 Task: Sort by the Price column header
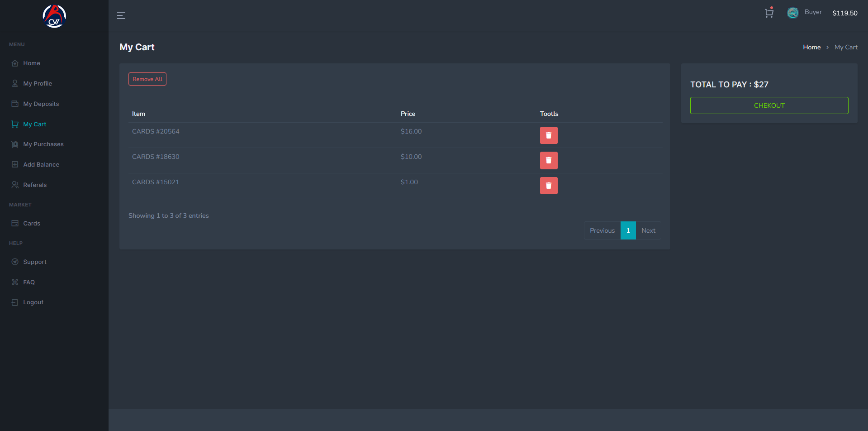(408, 114)
